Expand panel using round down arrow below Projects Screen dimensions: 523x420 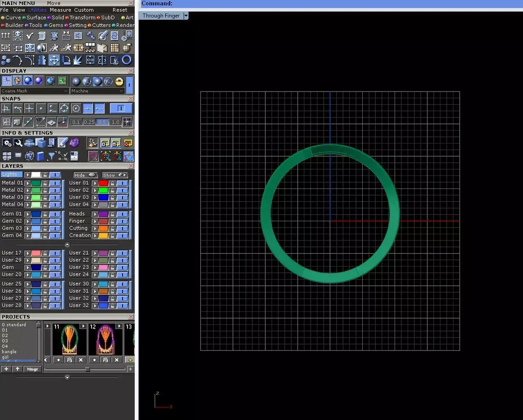(67, 377)
